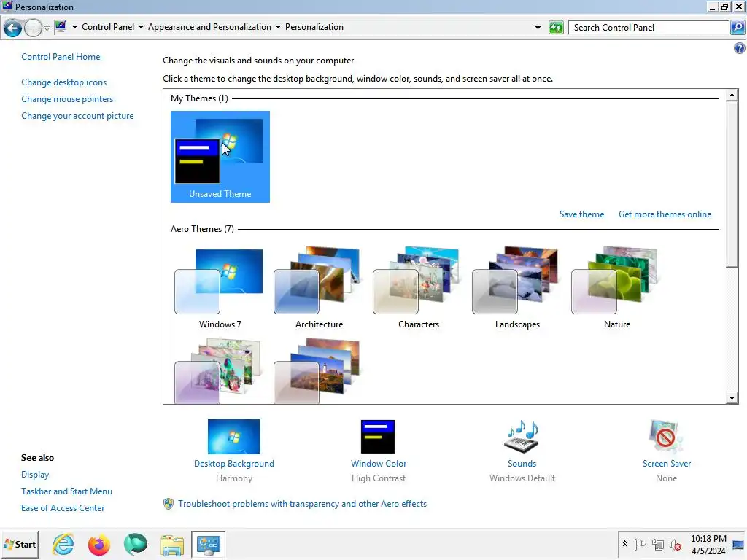The width and height of the screenshot is (747, 560).
Task: Apply the Architecture theme
Action: coord(320,288)
